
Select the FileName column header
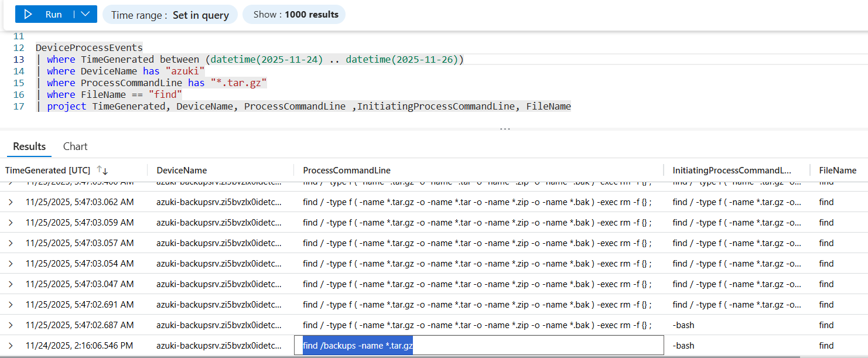tap(838, 171)
